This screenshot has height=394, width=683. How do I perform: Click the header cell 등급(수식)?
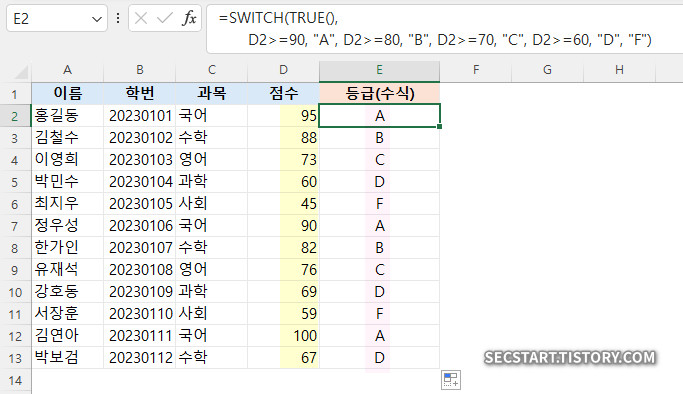tap(379, 94)
